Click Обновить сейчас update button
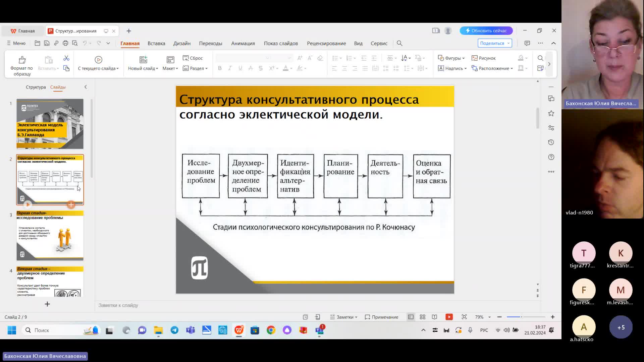 click(x=486, y=31)
